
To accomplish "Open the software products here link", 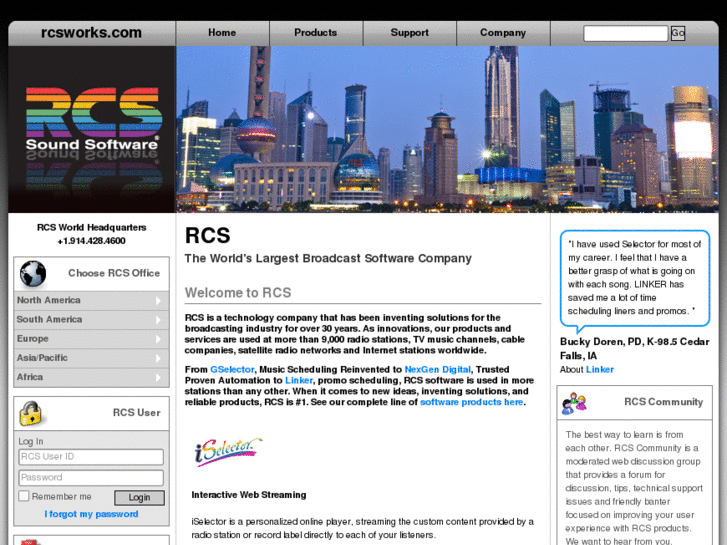I will tap(472, 402).
